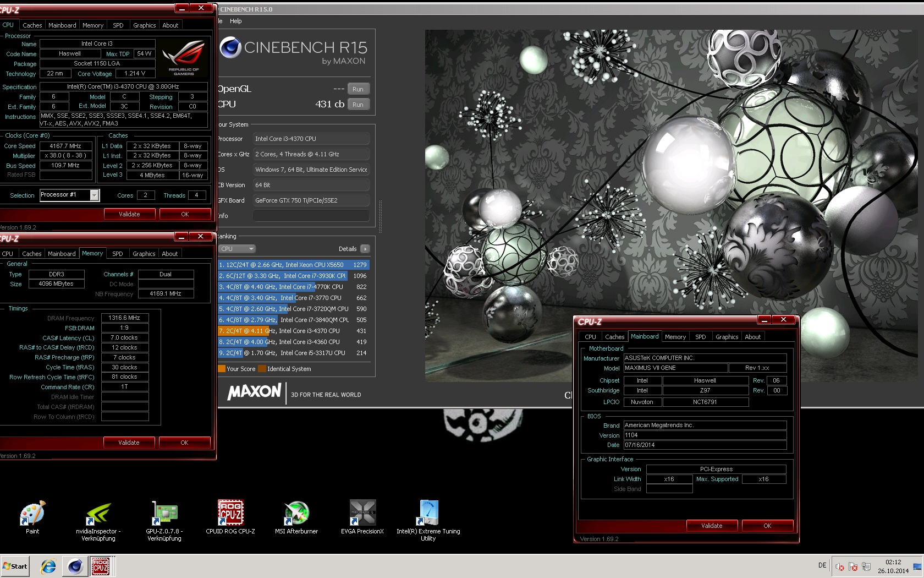Click the Cores value field in CPU-Z

point(145,195)
